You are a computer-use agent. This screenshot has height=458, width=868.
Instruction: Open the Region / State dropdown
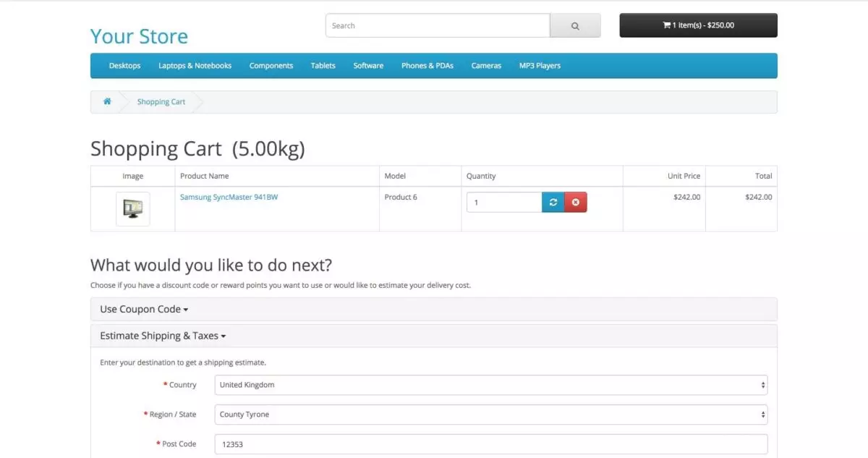[491, 415]
